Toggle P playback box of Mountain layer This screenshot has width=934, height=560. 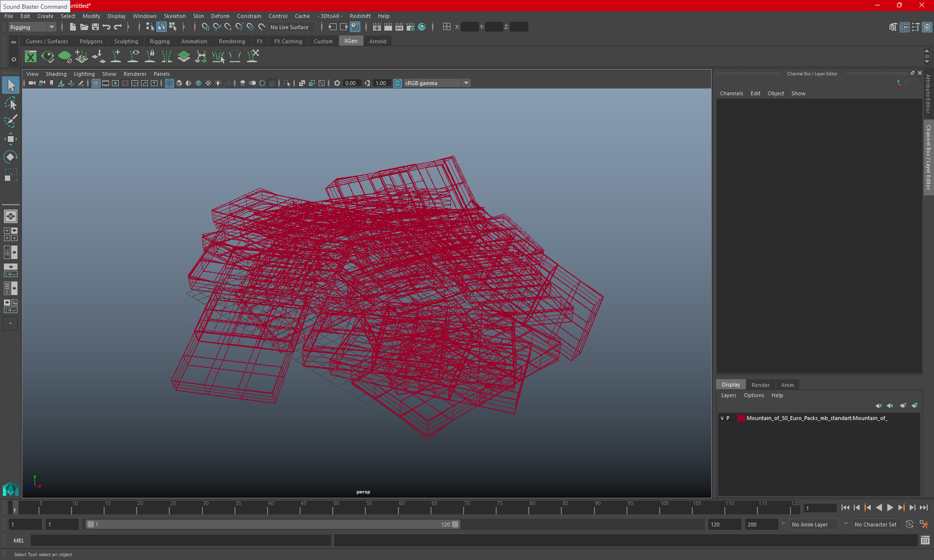point(728,418)
